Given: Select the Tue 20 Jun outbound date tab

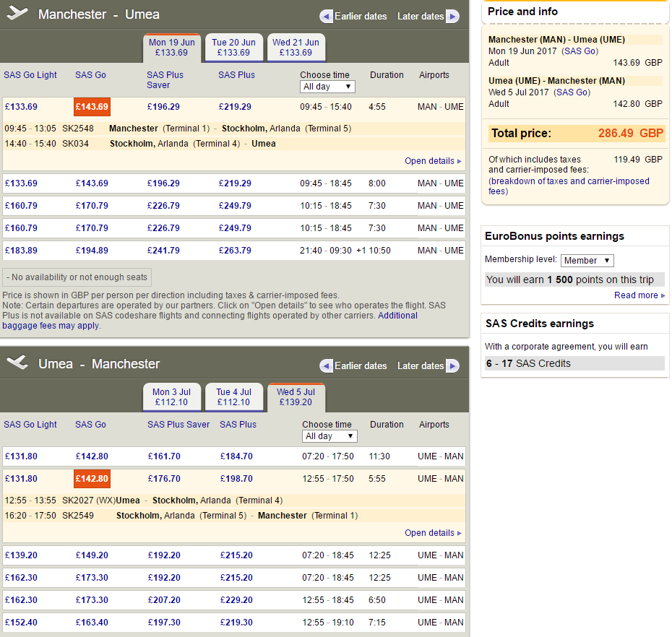Looking at the screenshot, I should tap(234, 48).
